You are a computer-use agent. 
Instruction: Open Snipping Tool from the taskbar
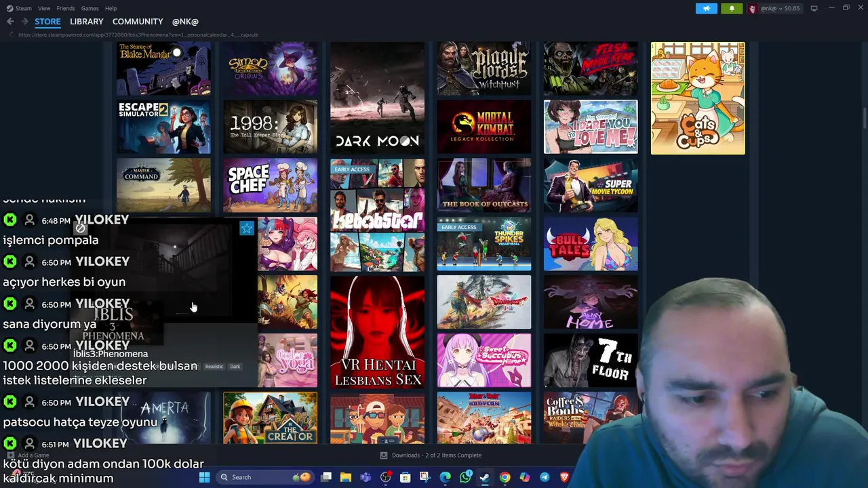pos(425,477)
